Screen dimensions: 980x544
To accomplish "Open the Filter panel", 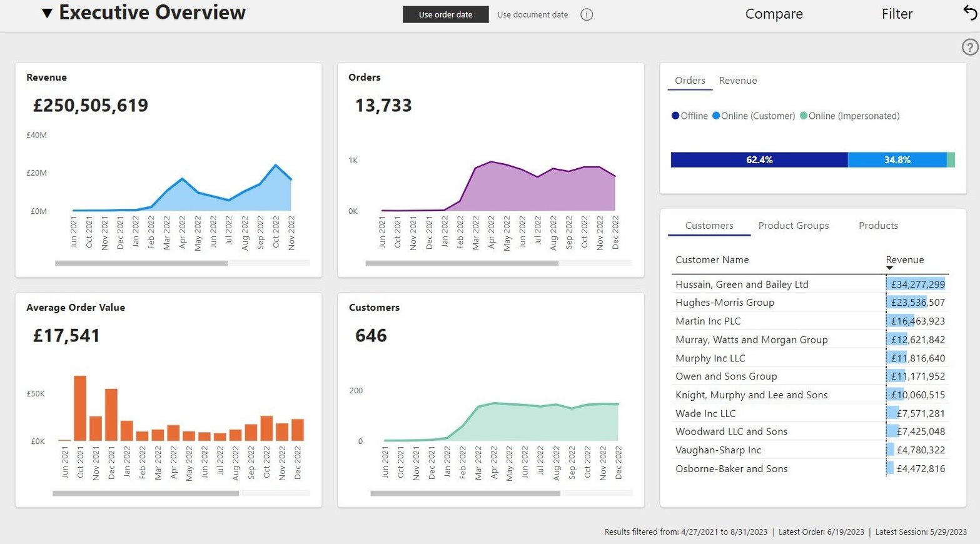I will pyautogui.click(x=897, y=13).
